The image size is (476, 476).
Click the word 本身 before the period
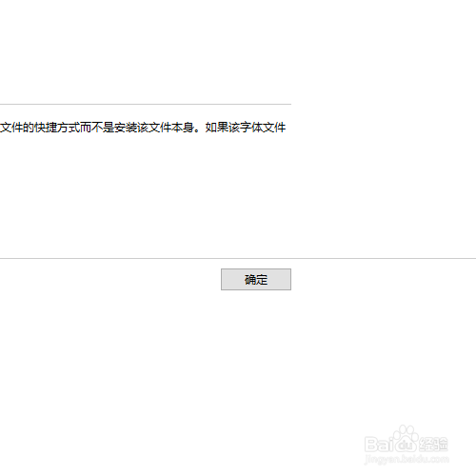pos(183,128)
